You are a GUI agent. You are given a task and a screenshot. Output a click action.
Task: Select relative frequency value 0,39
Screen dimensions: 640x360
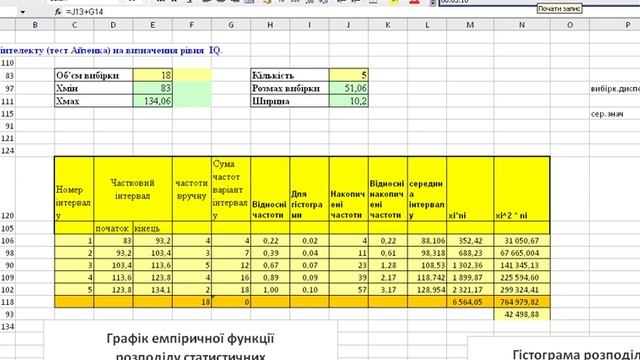(270, 253)
